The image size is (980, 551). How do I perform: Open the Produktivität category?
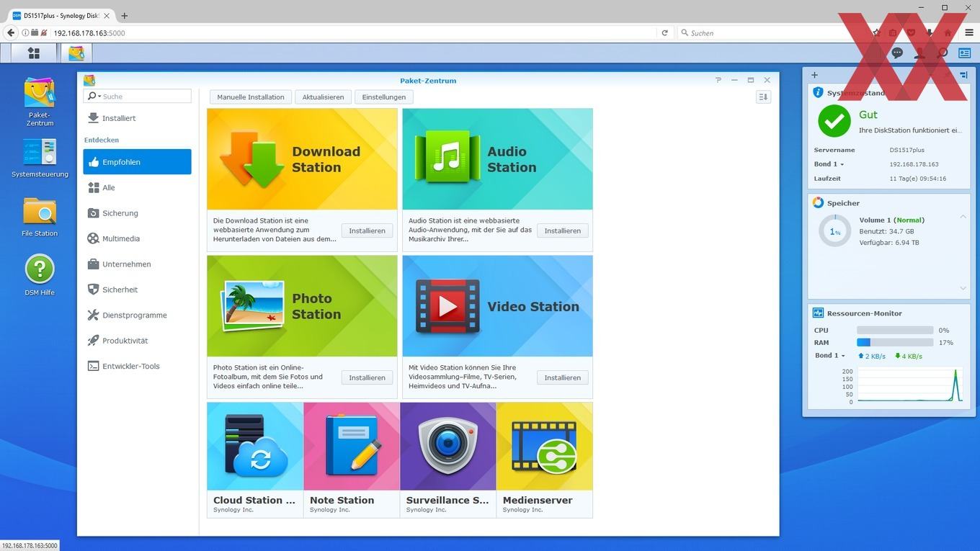pyautogui.click(x=137, y=341)
